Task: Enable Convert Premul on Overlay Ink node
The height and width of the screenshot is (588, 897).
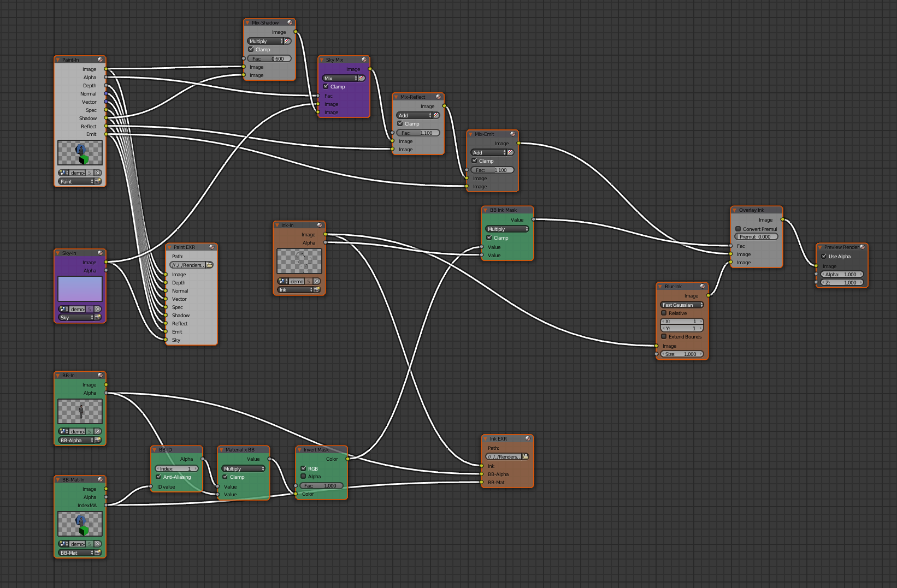Action: (738, 229)
